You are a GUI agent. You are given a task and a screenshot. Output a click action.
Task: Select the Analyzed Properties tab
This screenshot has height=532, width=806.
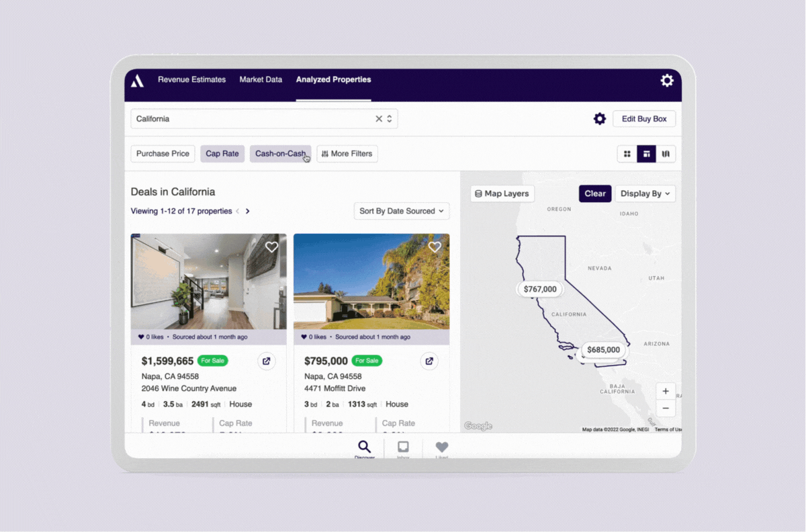(x=333, y=79)
